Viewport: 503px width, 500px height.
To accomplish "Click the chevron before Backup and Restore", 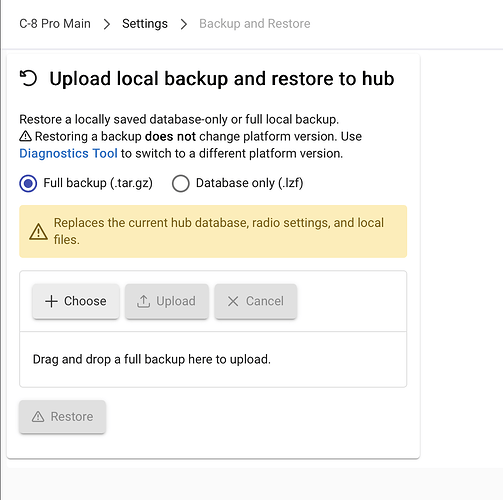I will click(x=184, y=24).
